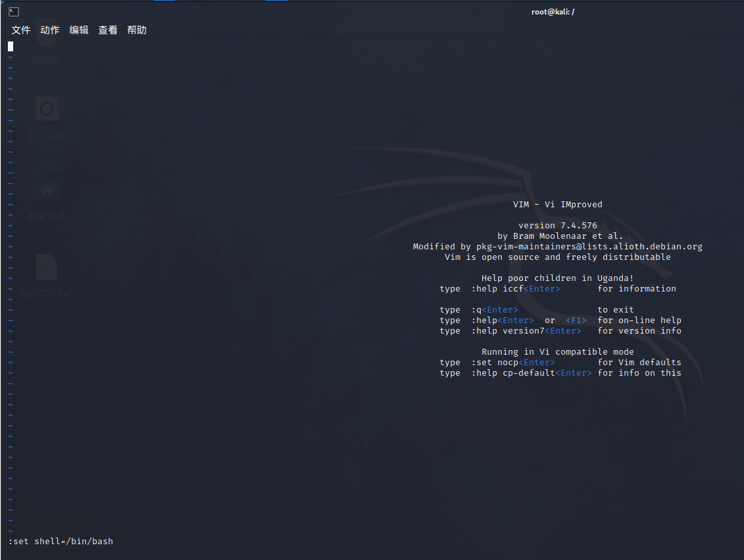744x560 pixels.
Task: Click 'by Bram Moolenaar et al.' line
Action: pyautogui.click(x=560, y=236)
